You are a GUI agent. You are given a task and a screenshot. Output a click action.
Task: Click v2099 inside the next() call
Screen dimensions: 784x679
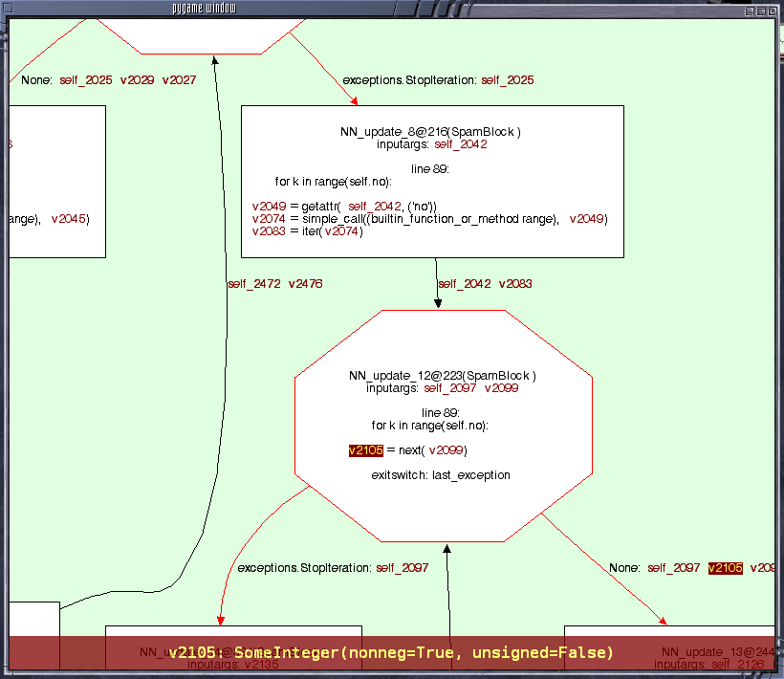pyautogui.click(x=446, y=450)
